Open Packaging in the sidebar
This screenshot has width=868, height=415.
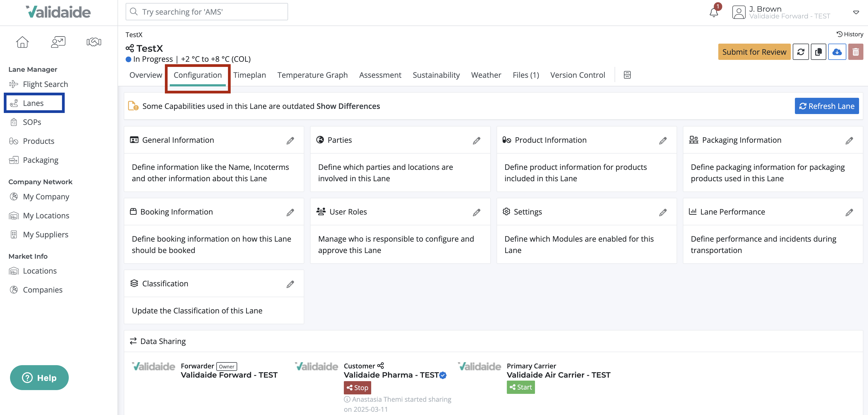40,160
